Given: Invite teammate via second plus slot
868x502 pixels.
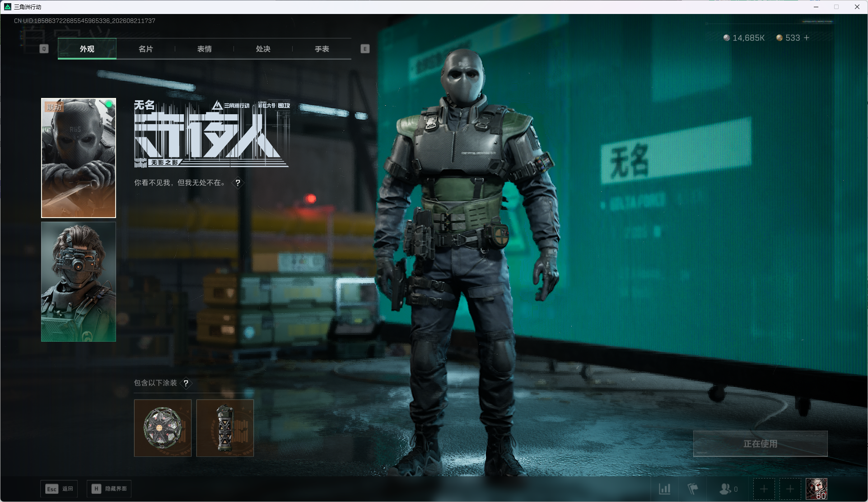Looking at the screenshot, I should click(790, 489).
